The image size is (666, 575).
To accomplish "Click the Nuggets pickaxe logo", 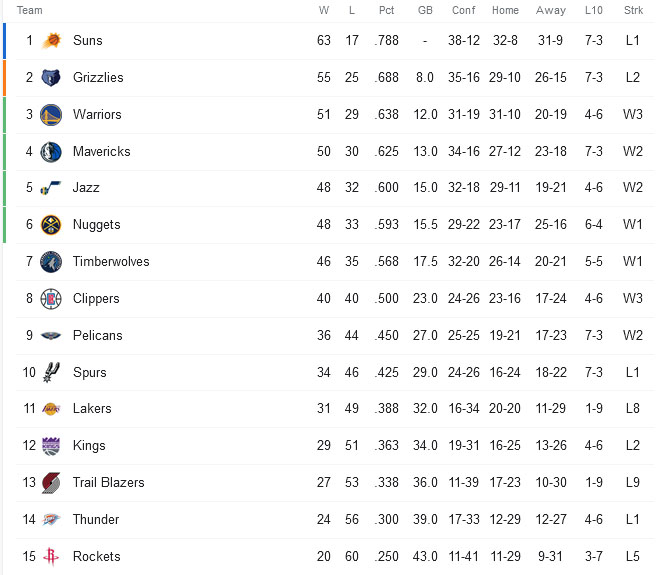I will (51, 225).
